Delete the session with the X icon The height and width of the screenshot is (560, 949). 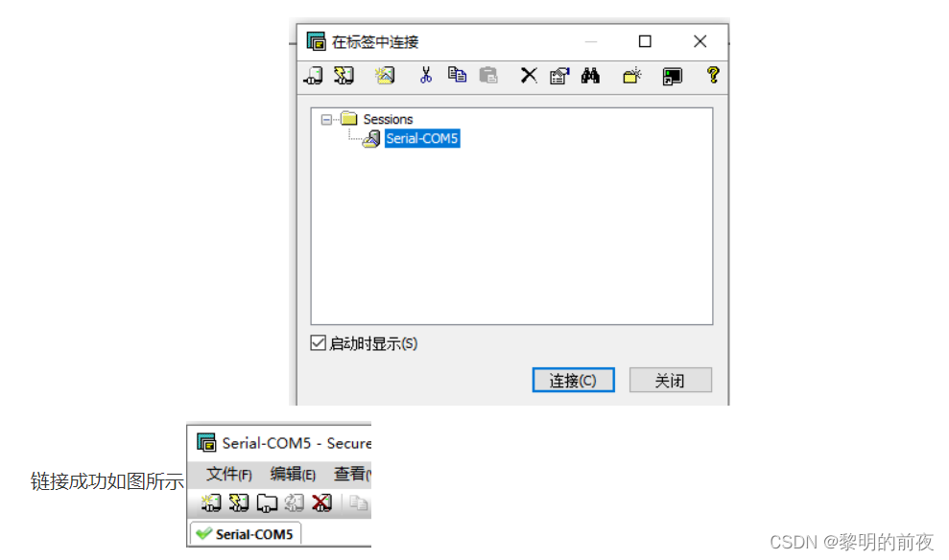tap(529, 76)
